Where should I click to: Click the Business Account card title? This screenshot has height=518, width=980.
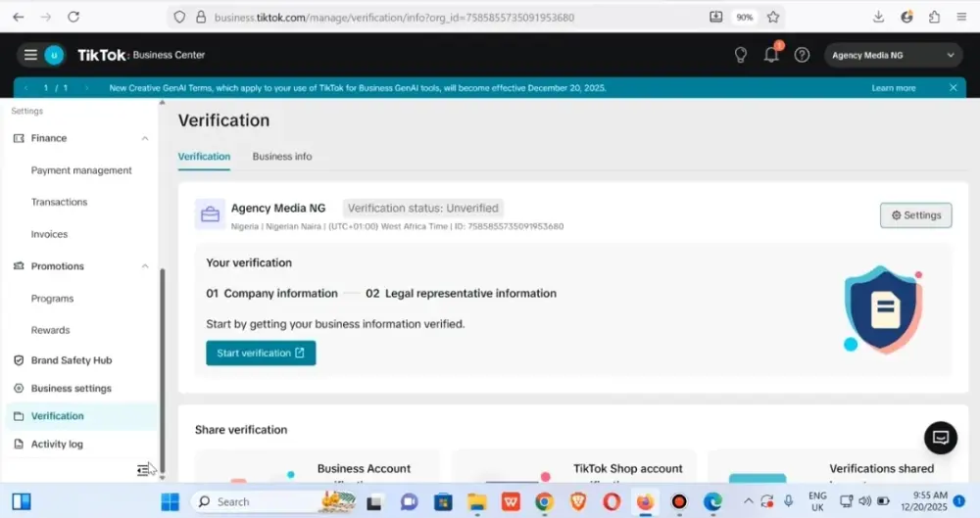coord(364,469)
